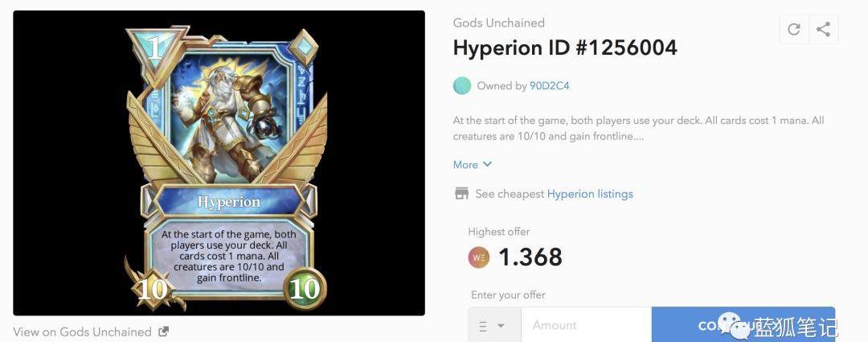Click the WETH token icon by 1.368
868x342 pixels.
tap(479, 258)
